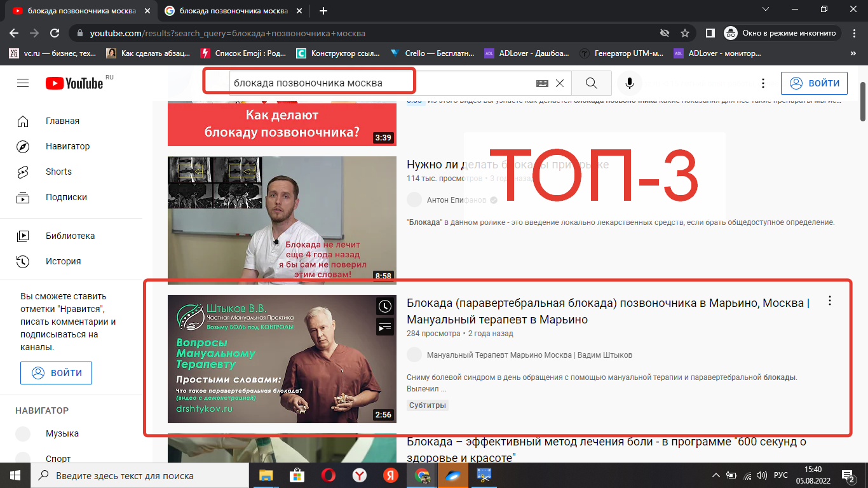Clear the search query with X
Image resolution: width=868 pixels, height=488 pixels.
point(560,83)
